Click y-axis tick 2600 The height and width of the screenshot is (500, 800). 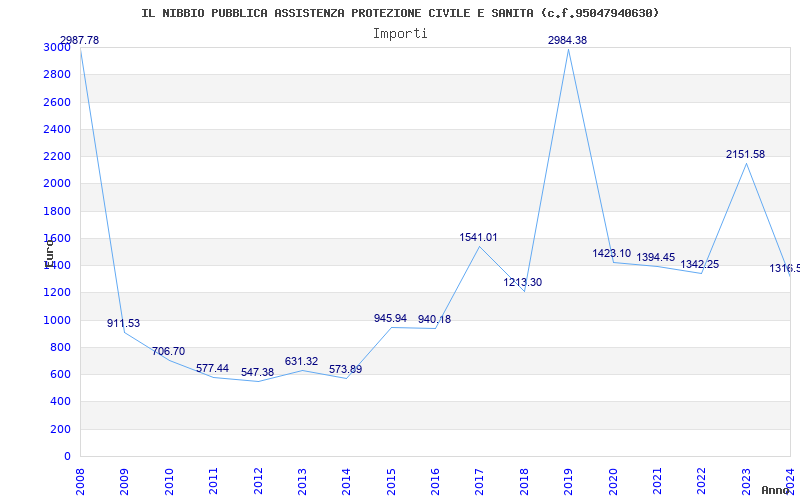pyautogui.click(x=57, y=102)
